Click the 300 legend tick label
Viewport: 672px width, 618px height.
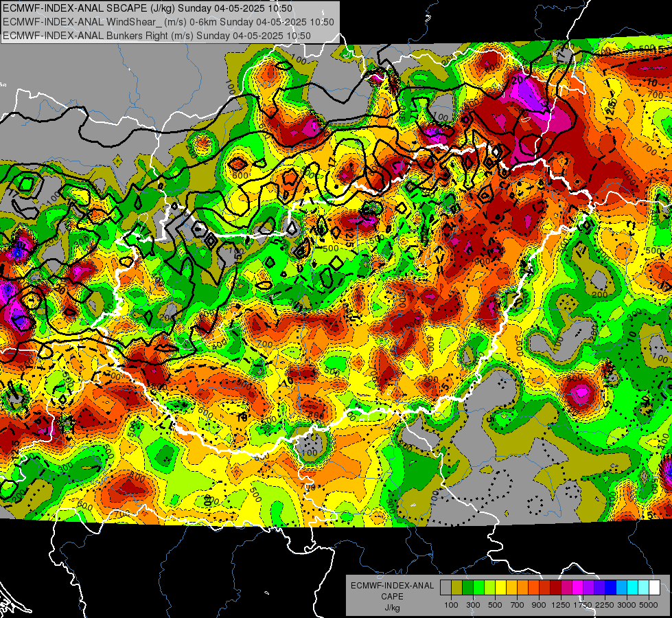click(473, 605)
